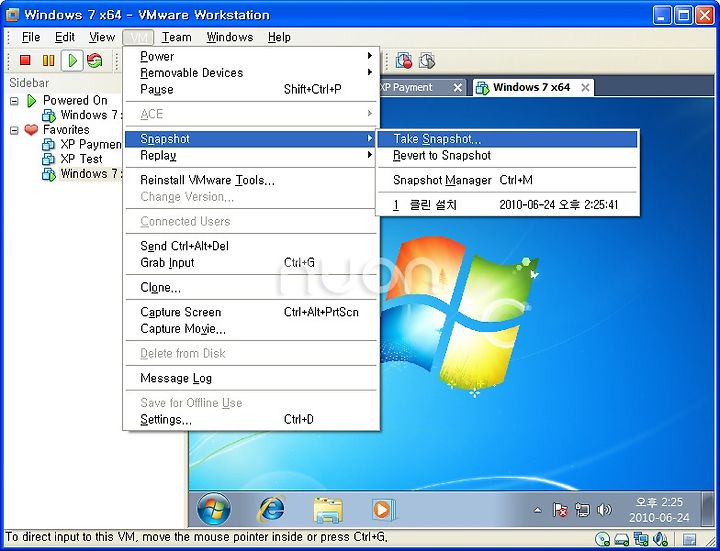Choose Send Ctrl+Alt+Del

tap(251, 246)
